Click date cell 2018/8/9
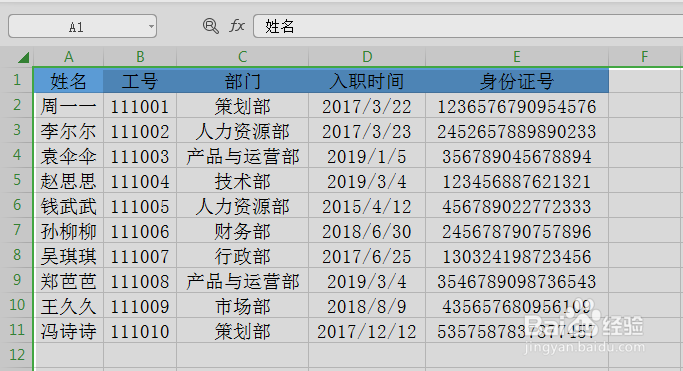The image size is (683, 371). coord(367,306)
